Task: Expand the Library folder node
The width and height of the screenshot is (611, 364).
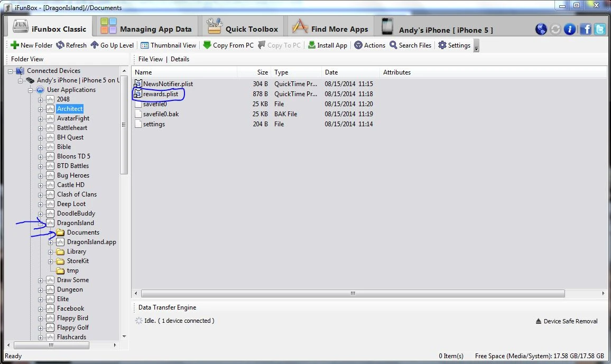Action: click(50, 252)
